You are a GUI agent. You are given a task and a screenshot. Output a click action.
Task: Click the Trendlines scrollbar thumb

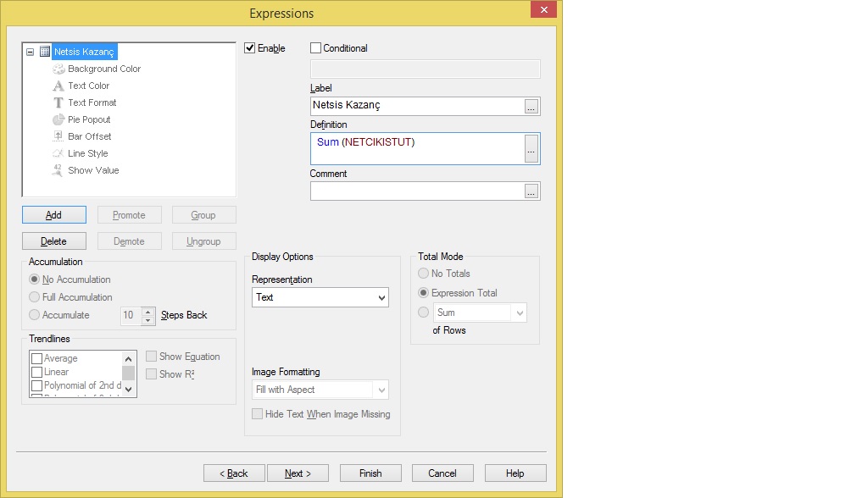click(129, 373)
